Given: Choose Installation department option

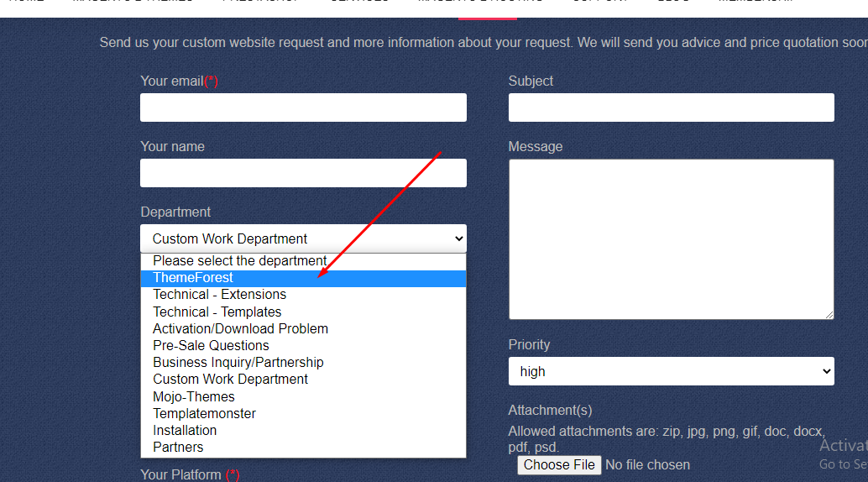Looking at the screenshot, I should tap(303, 431).
